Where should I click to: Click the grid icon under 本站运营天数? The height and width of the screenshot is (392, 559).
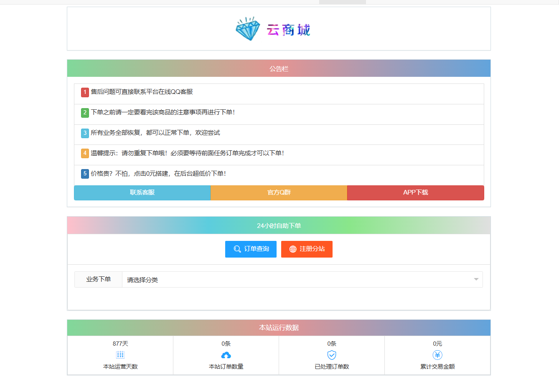click(120, 355)
